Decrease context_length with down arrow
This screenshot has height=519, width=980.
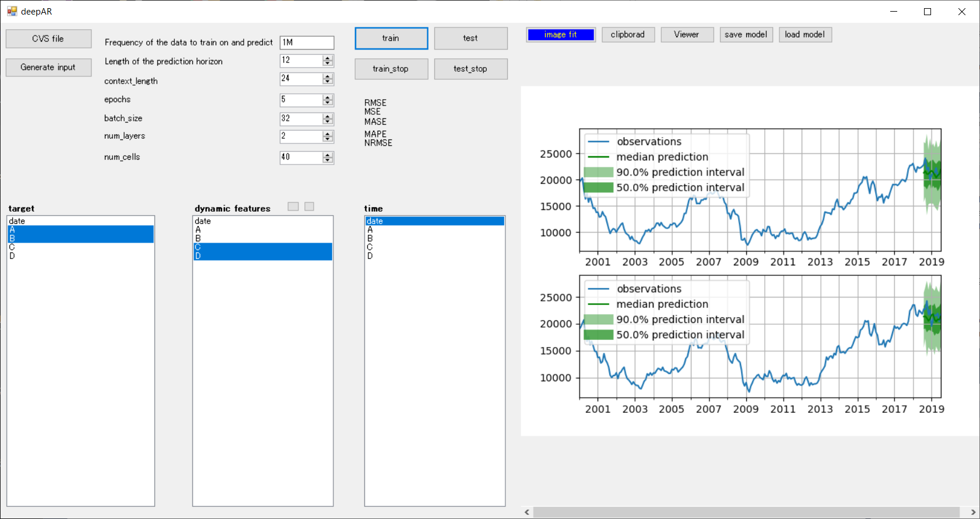tap(328, 82)
